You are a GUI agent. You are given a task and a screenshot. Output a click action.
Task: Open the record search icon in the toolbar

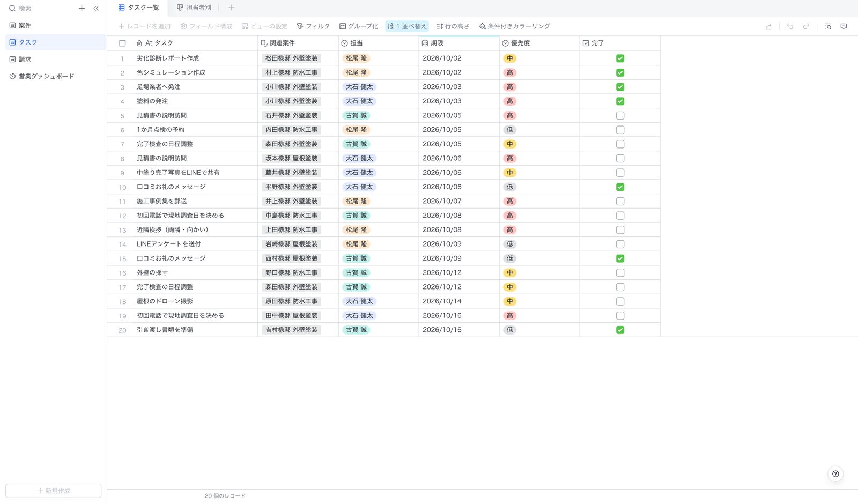827,26
